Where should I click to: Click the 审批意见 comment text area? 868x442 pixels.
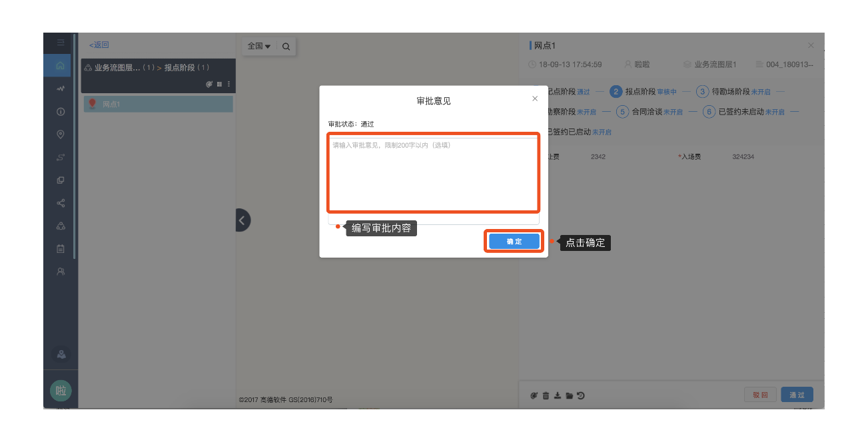(433, 173)
